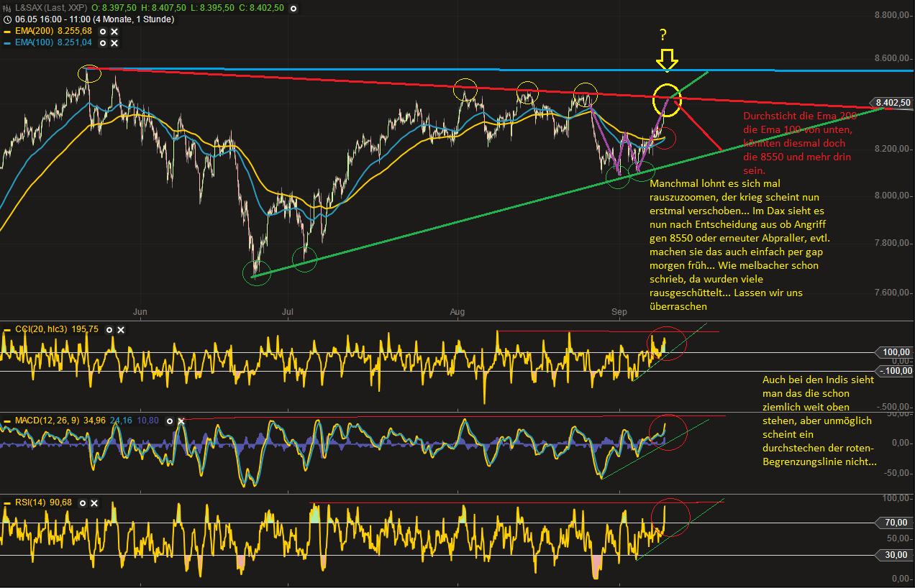Click the RSI 70,00 level marker
This screenshot has height=588, width=915.
(895, 523)
